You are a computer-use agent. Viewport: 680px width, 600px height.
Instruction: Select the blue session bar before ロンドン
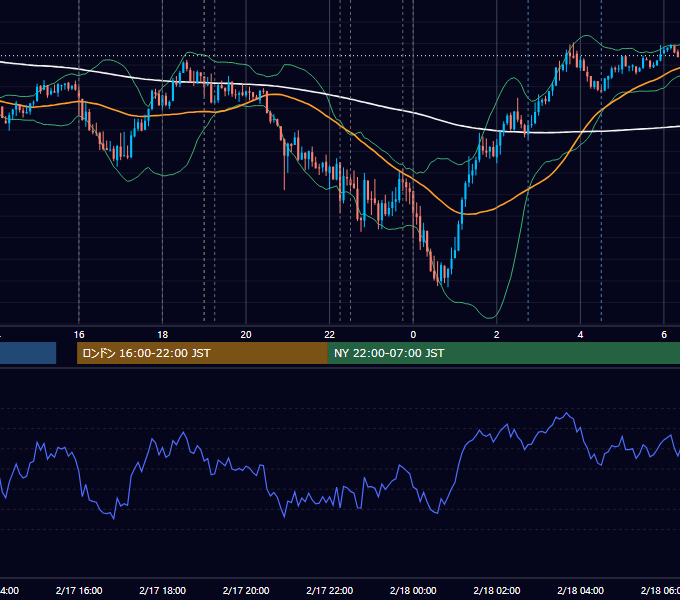(28, 353)
